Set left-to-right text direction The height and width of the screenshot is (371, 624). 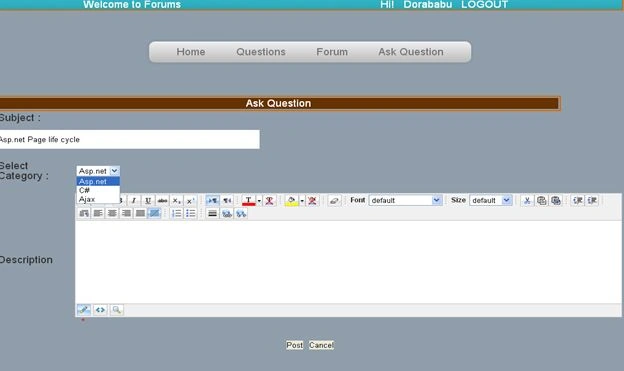pyautogui.click(x=213, y=201)
